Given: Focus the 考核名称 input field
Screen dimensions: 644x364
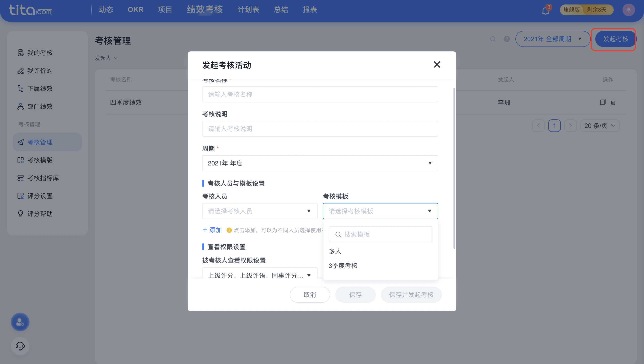Looking at the screenshot, I should 320,94.
